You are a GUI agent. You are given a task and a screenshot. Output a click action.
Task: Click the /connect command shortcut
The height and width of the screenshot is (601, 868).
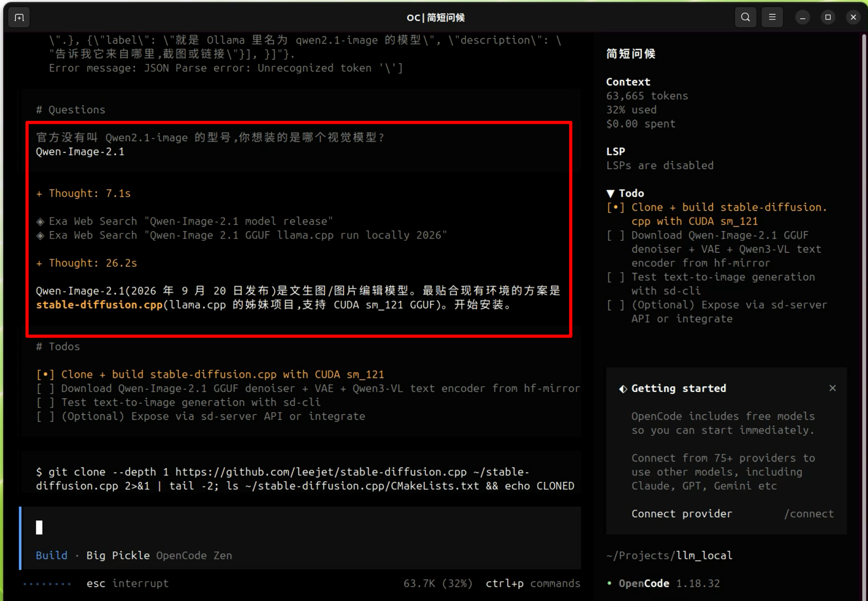click(809, 514)
